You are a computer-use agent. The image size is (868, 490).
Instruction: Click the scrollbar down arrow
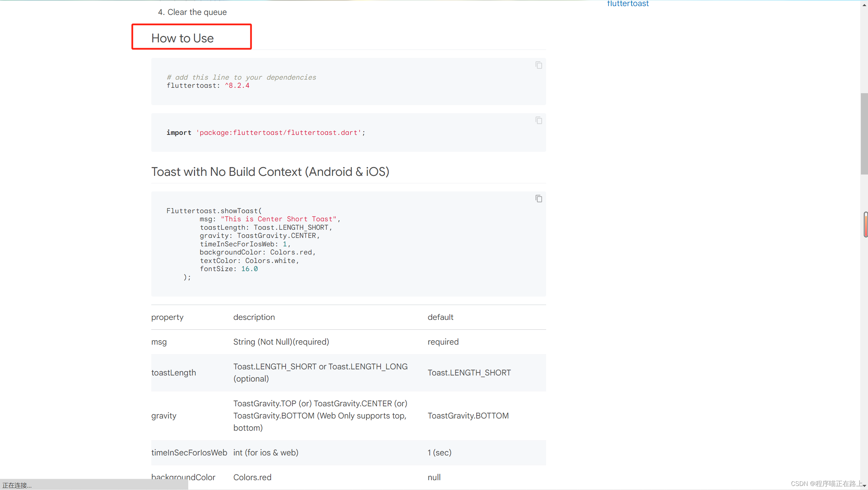tap(864, 485)
